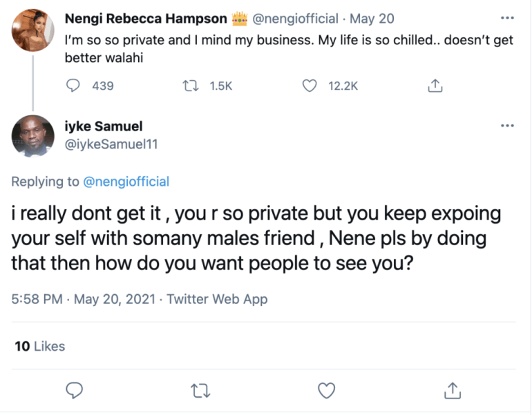Like iyke Samuel's reply tweet

coord(325,390)
